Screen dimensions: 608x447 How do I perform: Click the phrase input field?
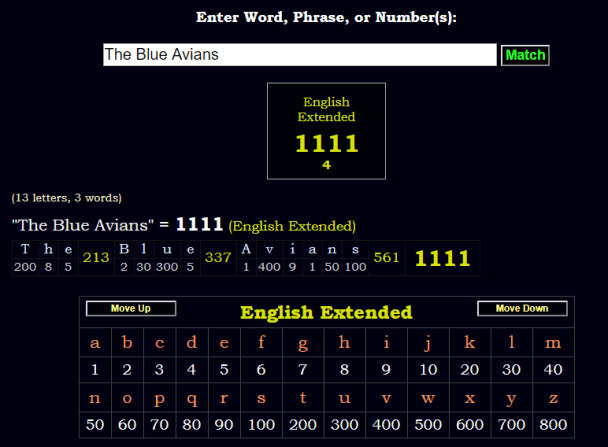pos(300,55)
